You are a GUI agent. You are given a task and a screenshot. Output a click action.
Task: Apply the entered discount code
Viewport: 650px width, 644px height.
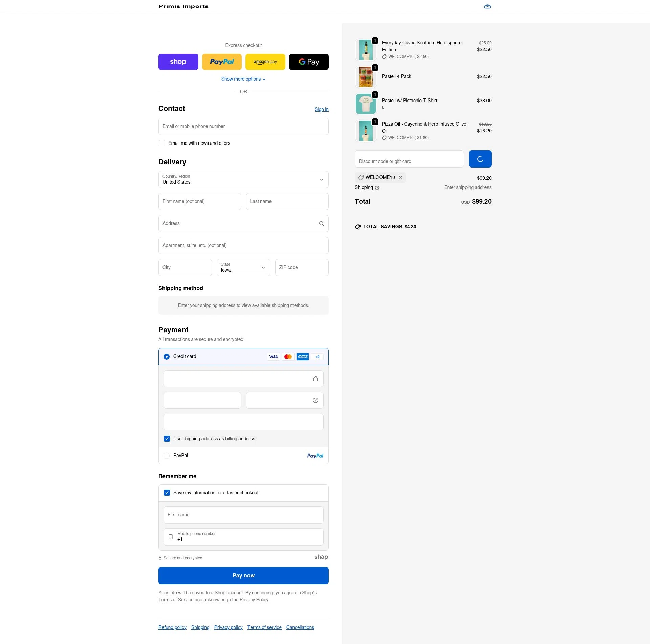coord(480,159)
